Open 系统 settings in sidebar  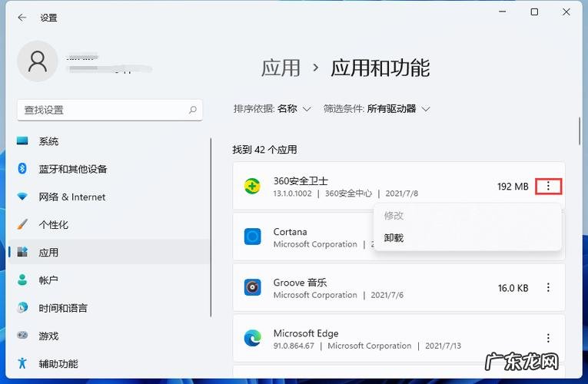click(x=48, y=141)
